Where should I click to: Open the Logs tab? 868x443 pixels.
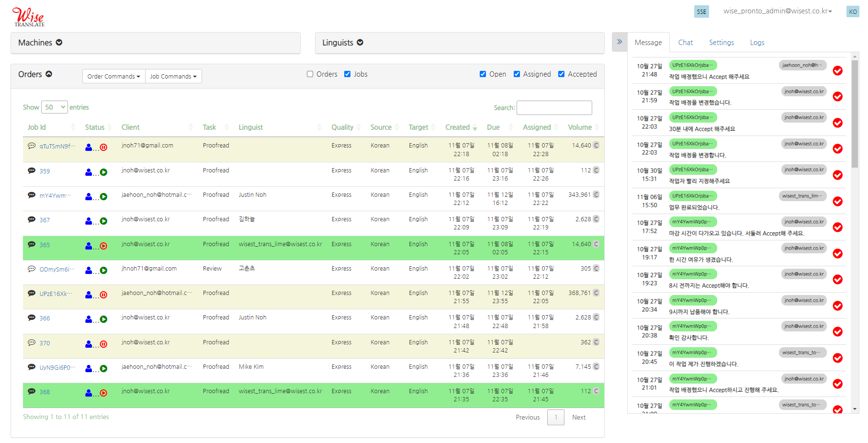point(756,43)
